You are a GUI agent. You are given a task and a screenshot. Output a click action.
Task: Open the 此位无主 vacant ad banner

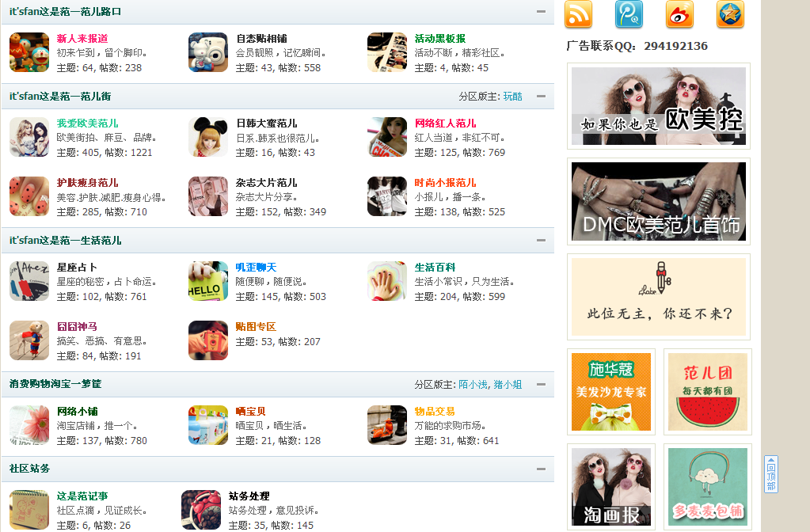coord(659,297)
